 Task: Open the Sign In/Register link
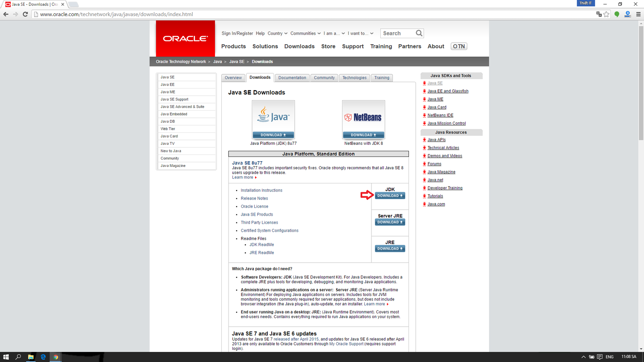point(237,33)
